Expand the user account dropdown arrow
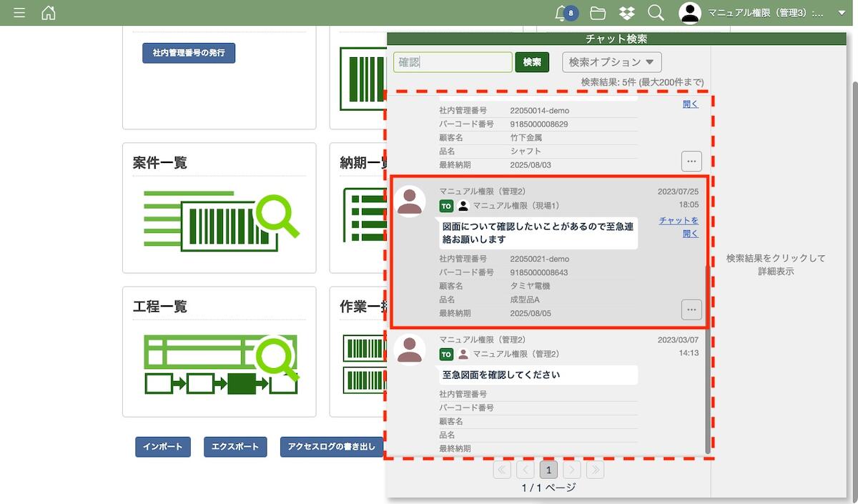This screenshot has width=858, height=504. 842,13
